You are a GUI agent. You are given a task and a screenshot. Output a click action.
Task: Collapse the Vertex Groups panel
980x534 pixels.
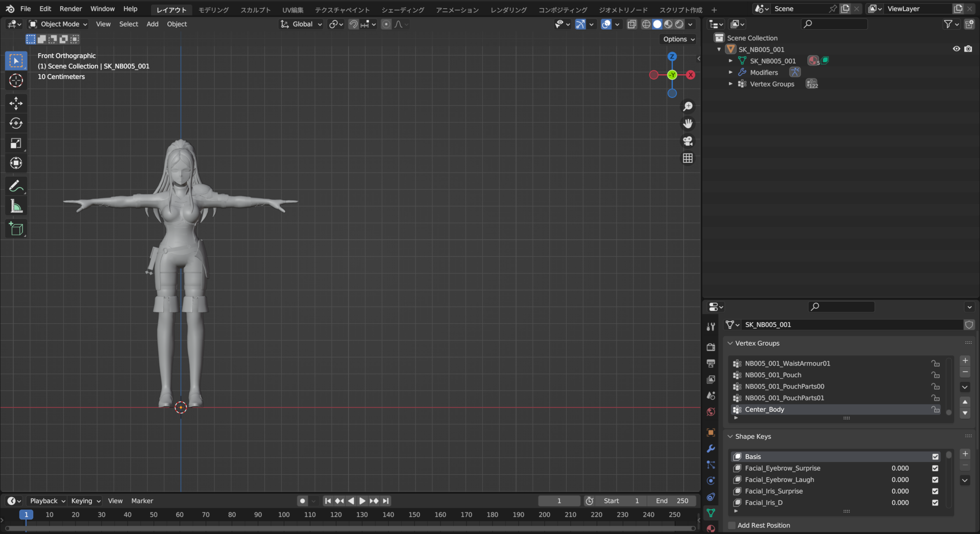(x=730, y=343)
